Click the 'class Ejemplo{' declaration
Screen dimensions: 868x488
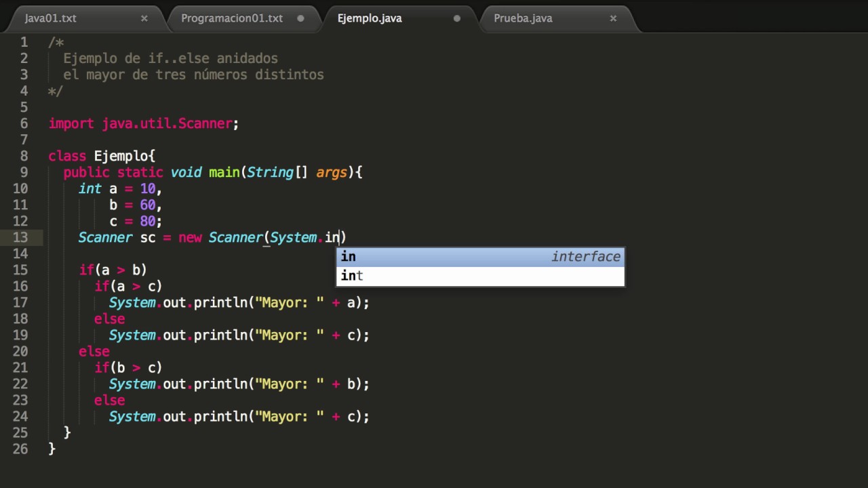102,156
